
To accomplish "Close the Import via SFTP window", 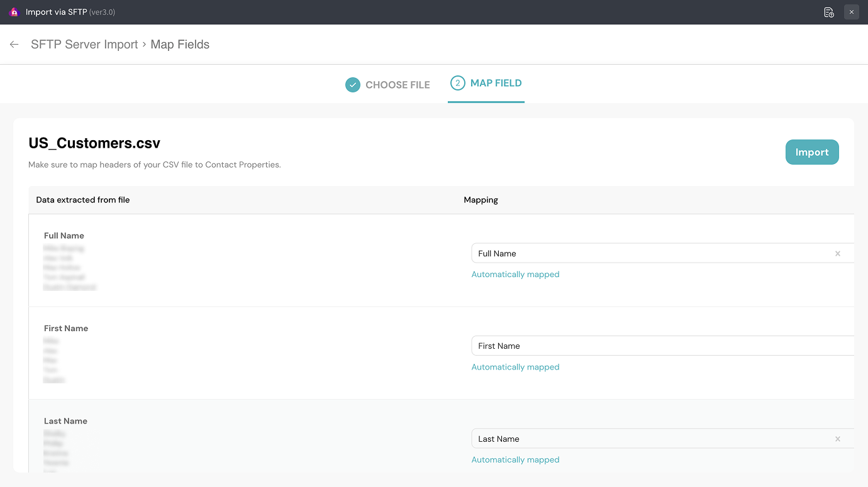I will [x=852, y=12].
